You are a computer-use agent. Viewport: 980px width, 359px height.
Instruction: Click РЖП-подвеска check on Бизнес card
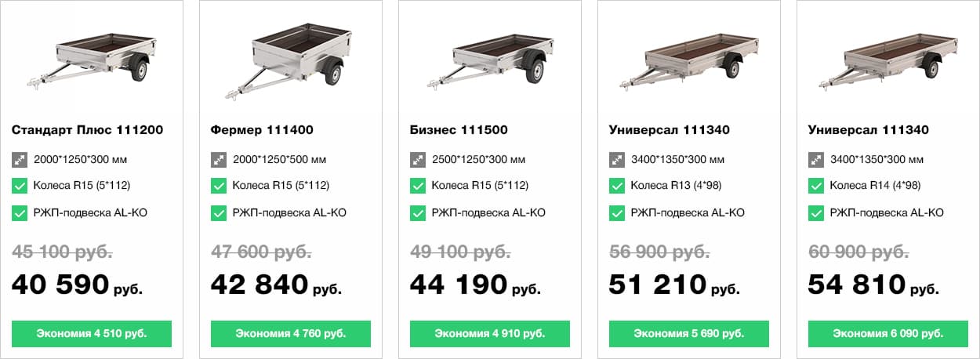pyautogui.click(x=418, y=213)
